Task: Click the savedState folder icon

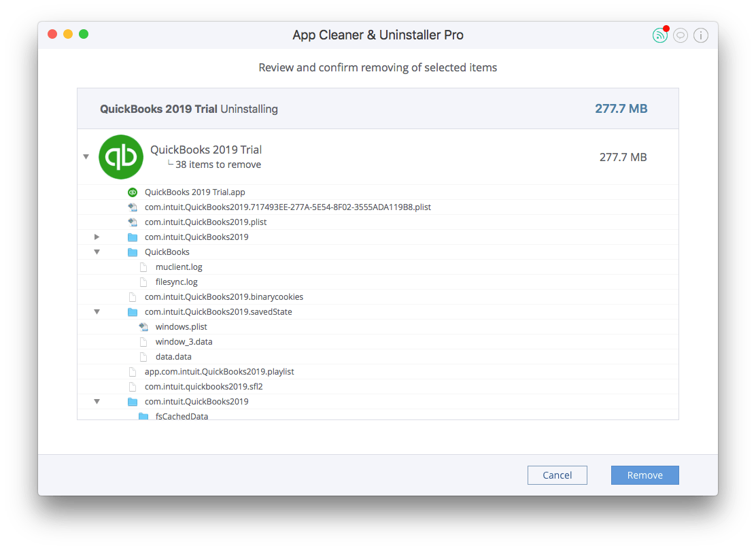Action: coord(133,312)
